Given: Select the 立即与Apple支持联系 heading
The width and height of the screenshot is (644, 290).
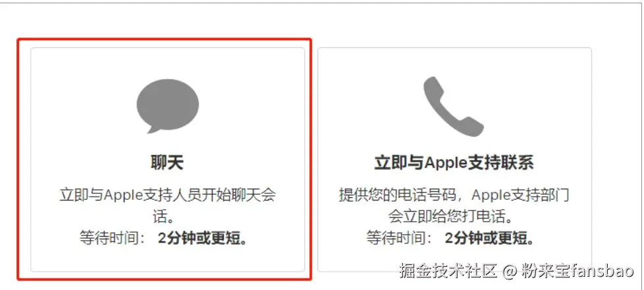Looking at the screenshot, I should pos(454,163).
